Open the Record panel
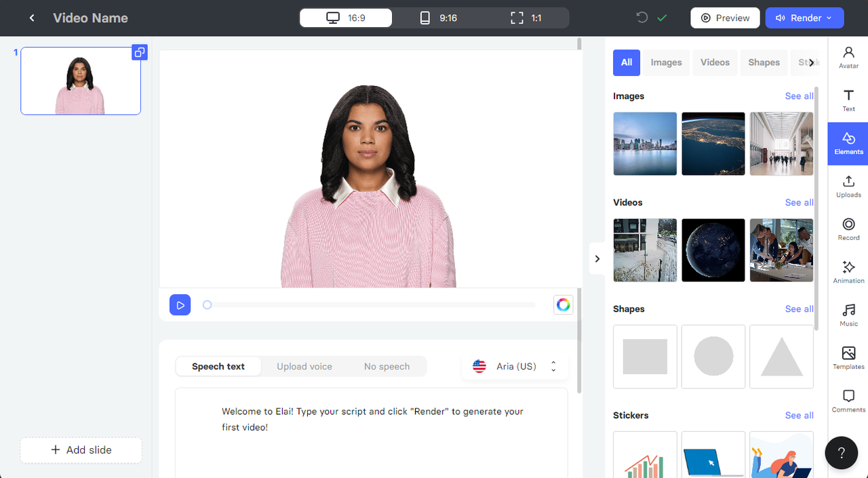 [848, 229]
